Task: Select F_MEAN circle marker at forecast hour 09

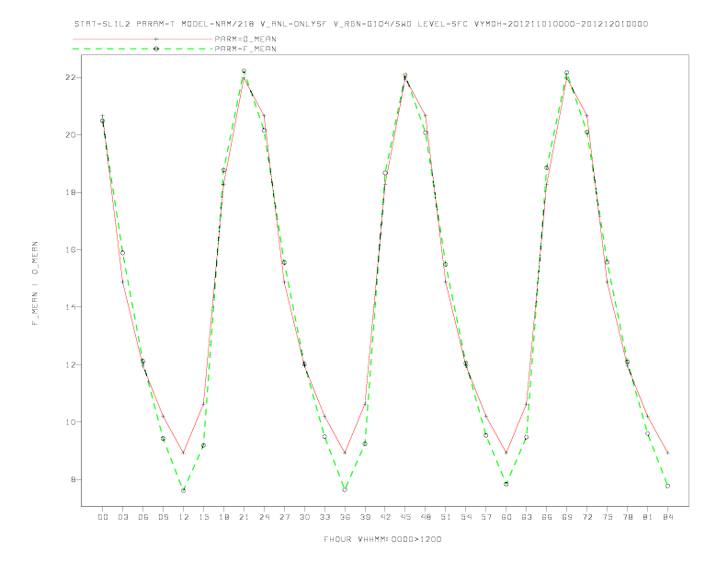Action: click(163, 439)
